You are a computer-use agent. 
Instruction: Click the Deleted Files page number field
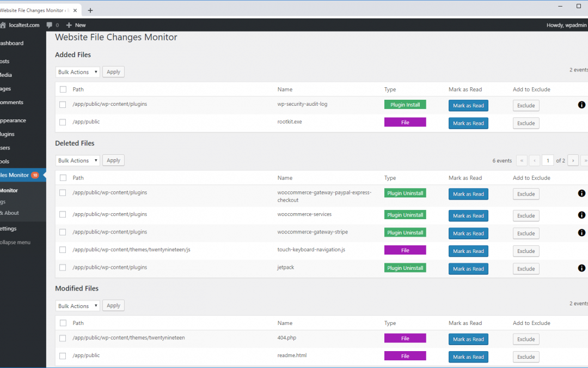pos(548,160)
